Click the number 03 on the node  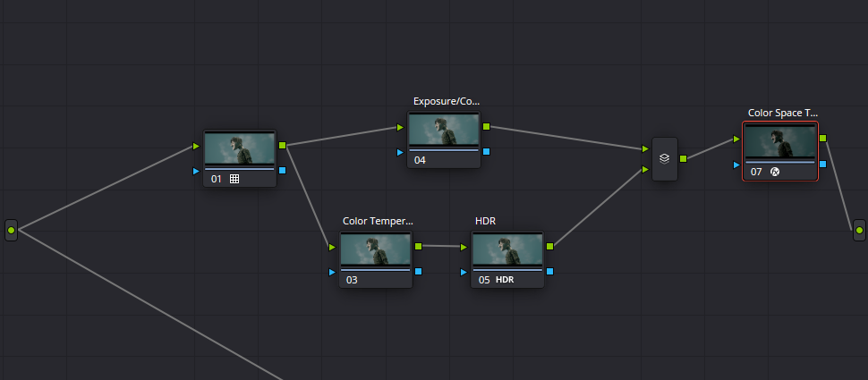click(352, 280)
